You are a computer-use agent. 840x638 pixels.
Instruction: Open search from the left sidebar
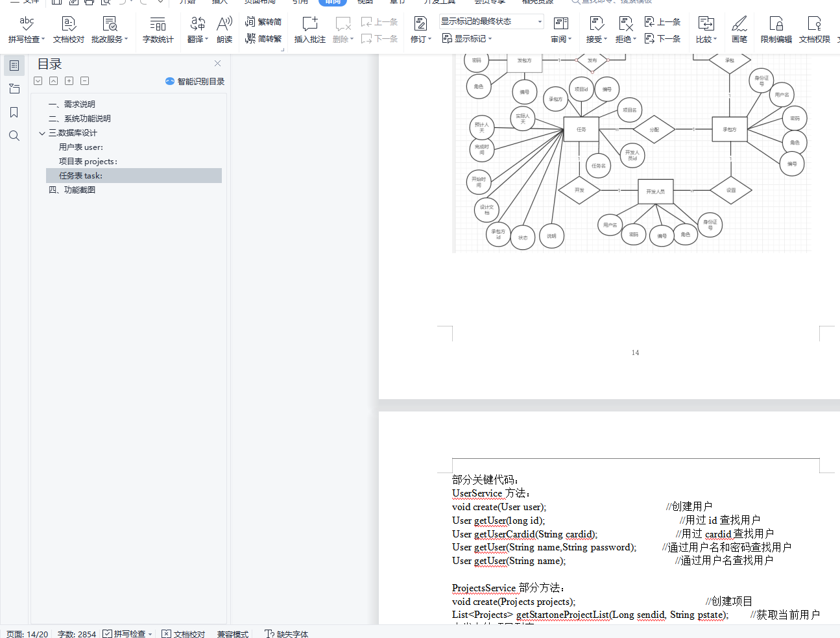[14, 136]
